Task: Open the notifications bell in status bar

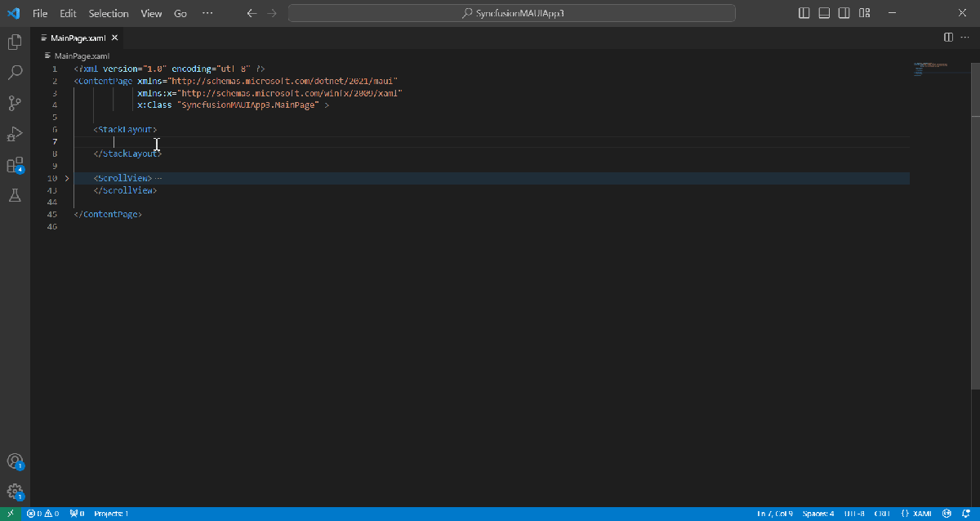Action: (966, 514)
